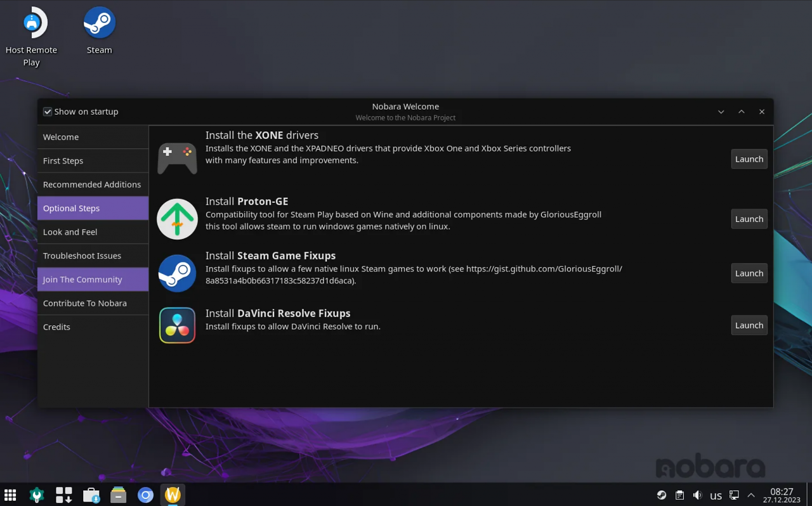812x506 pixels.
Task: Click the Steam Game Fixups Steam logo
Action: click(x=177, y=273)
